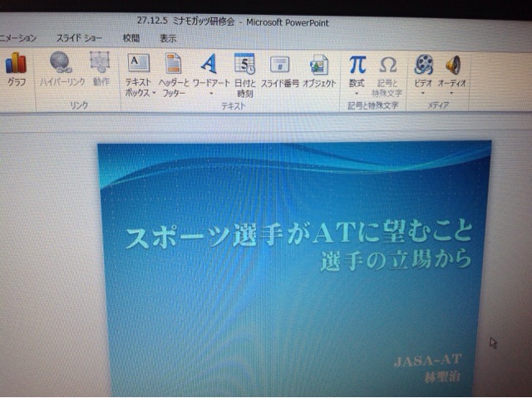Open the アニメーション animation tab
Screen dimensions: 532x398
pyautogui.click(x=18, y=37)
